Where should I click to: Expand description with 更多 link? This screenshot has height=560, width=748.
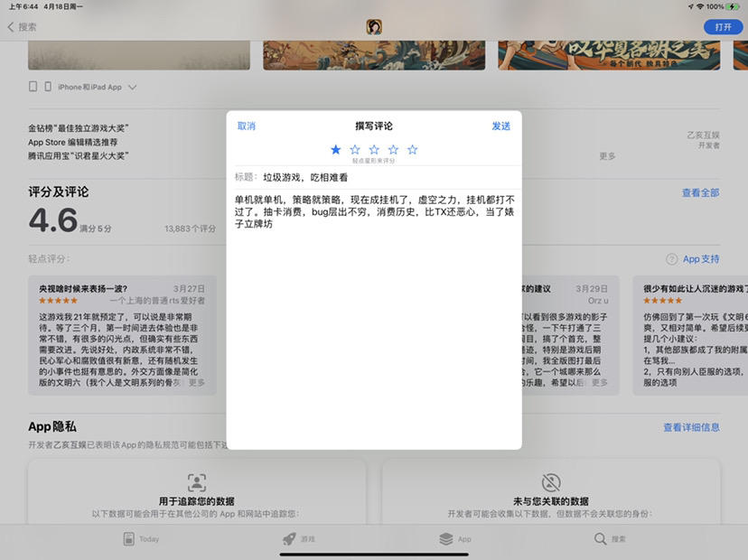click(607, 156)
